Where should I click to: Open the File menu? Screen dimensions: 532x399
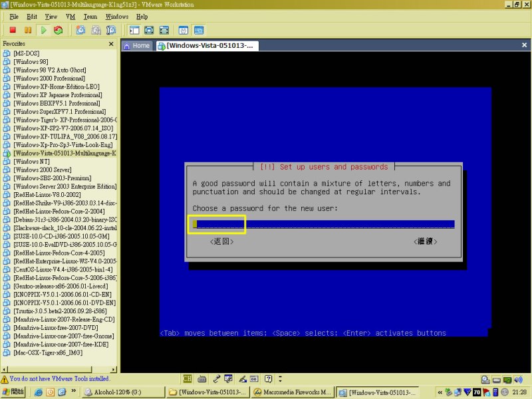point(14,17)
